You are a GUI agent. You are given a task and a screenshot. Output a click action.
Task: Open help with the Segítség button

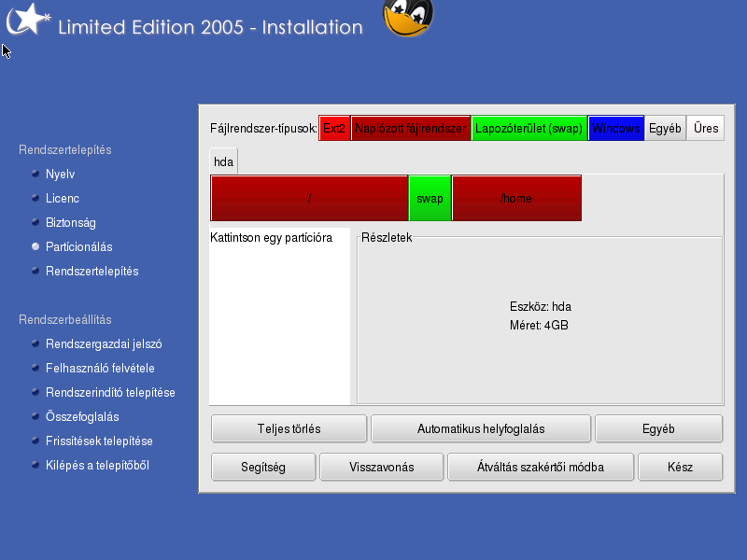(263, 467)
